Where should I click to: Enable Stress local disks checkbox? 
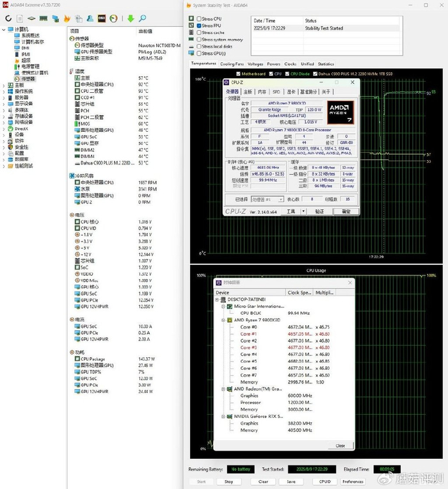199,47
